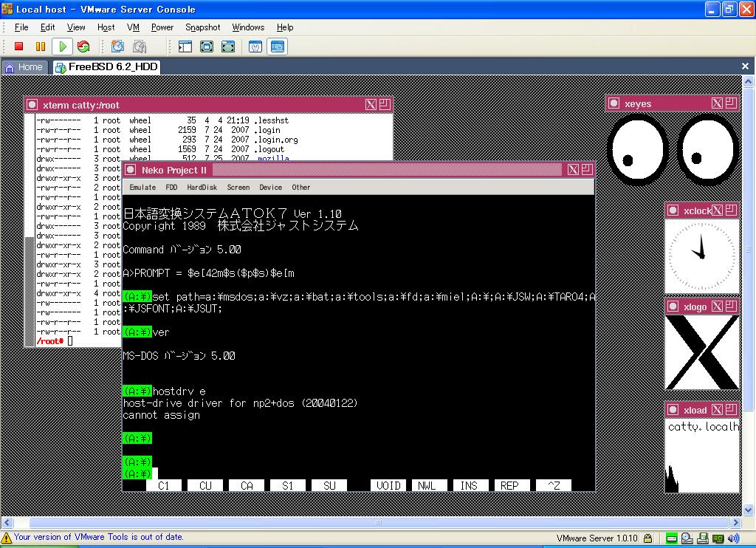Toggle the inventory sidebar view icon
The image size is (756, 548).
[x=185, y=47]
